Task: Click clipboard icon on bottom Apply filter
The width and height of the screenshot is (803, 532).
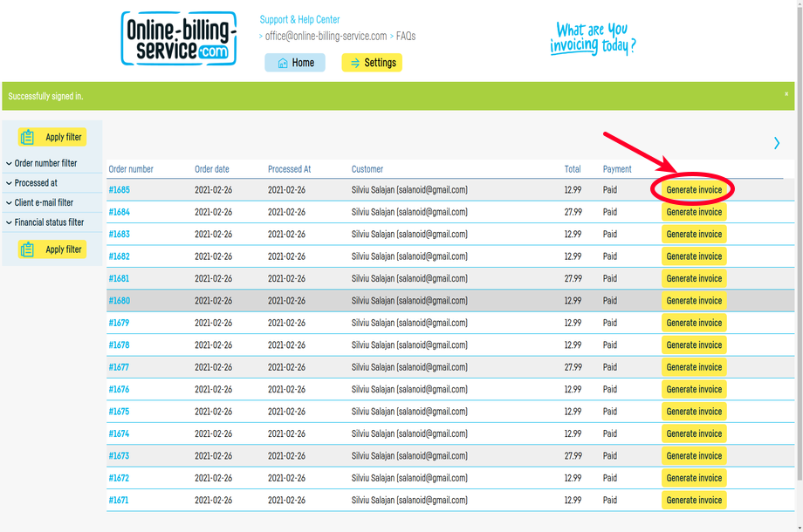Action: click(27, 249)
